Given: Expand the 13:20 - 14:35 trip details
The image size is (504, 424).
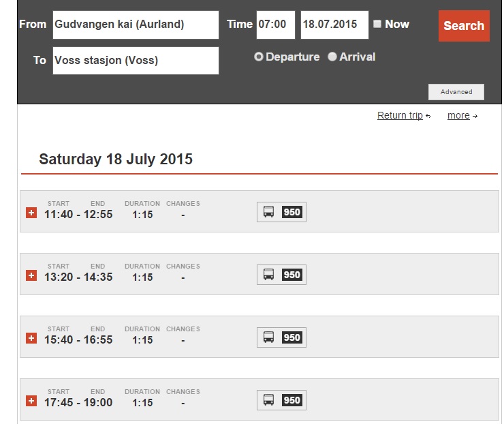Looking at the screenshot, I should (x=31, y=276).
